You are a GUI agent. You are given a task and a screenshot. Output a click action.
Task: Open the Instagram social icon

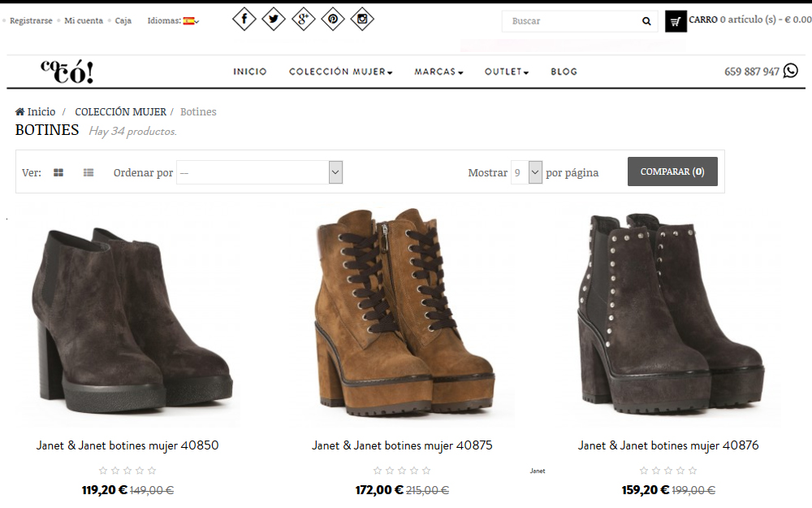[x=362, y=20]
